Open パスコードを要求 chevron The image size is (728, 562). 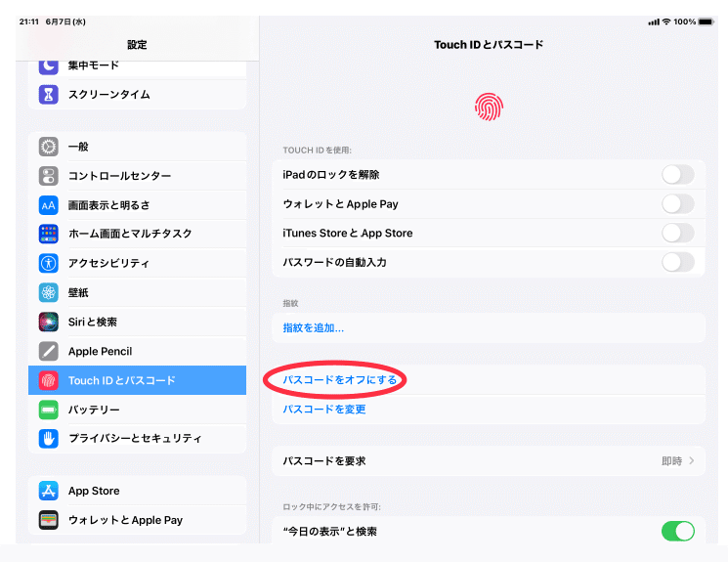tap(692, 460)
